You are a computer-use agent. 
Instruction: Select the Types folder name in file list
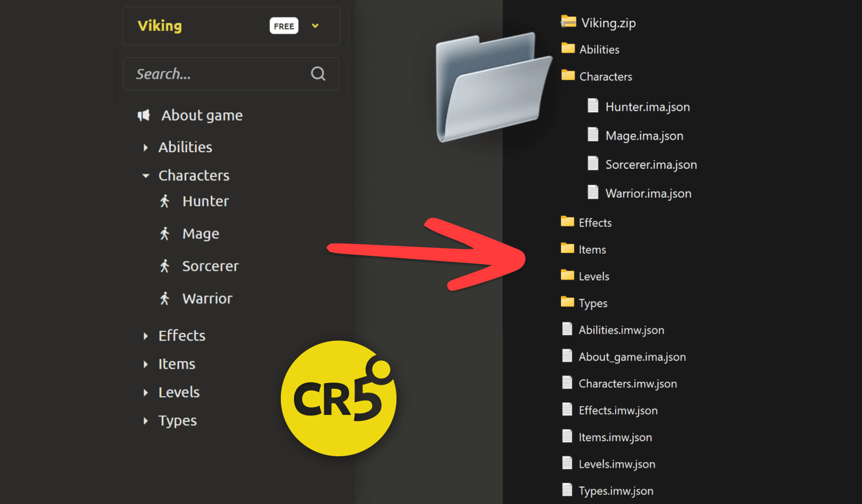[593, 303]
